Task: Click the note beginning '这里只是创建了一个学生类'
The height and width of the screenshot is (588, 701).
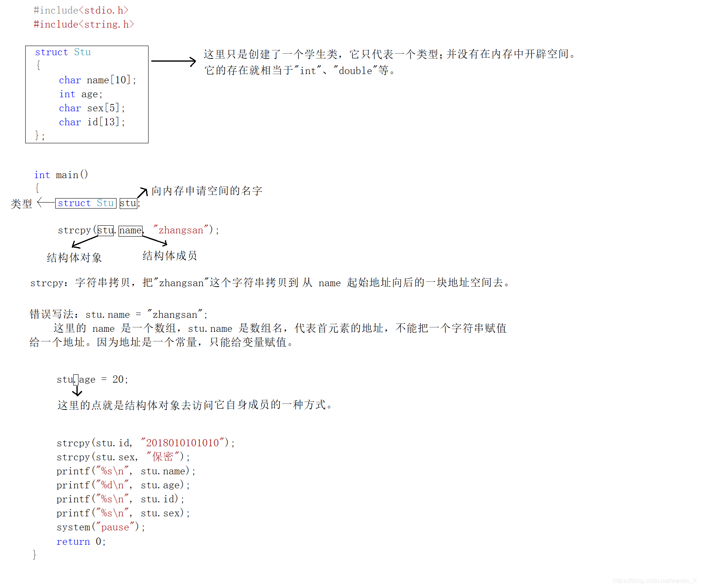Action: pyautogui.click(x=390, y=54)
